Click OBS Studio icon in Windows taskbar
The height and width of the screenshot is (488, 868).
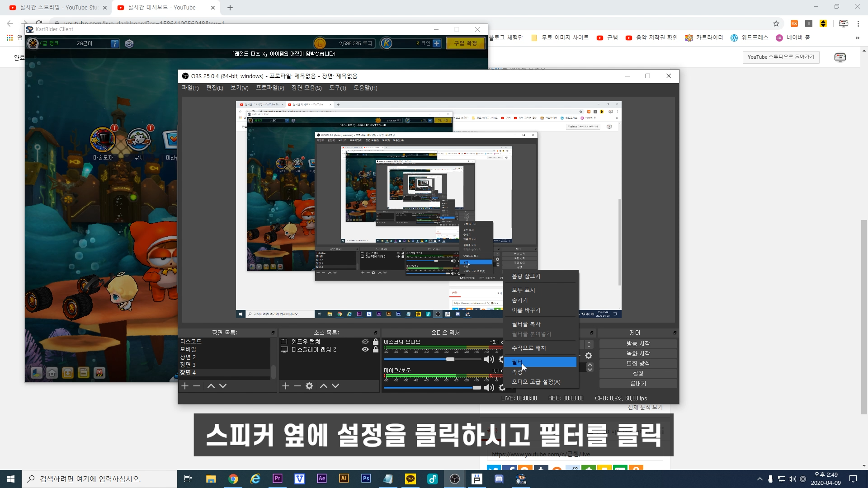click(455, 479)
